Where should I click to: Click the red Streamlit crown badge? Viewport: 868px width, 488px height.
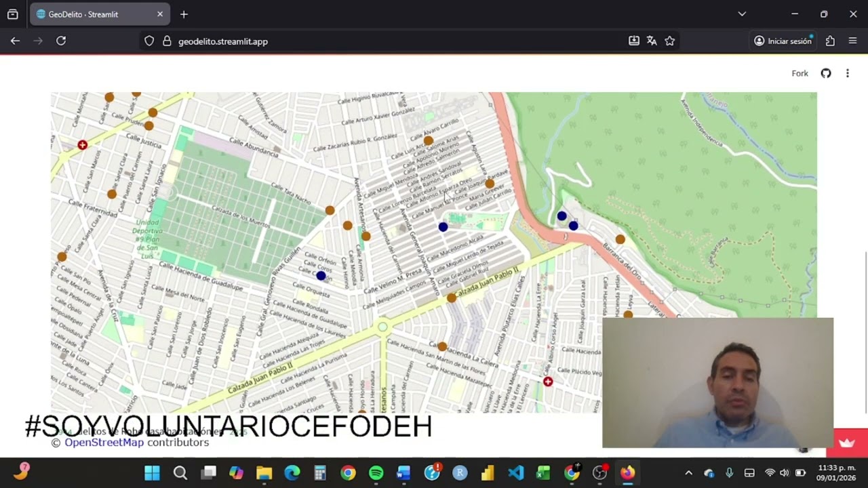coord(847,443)
